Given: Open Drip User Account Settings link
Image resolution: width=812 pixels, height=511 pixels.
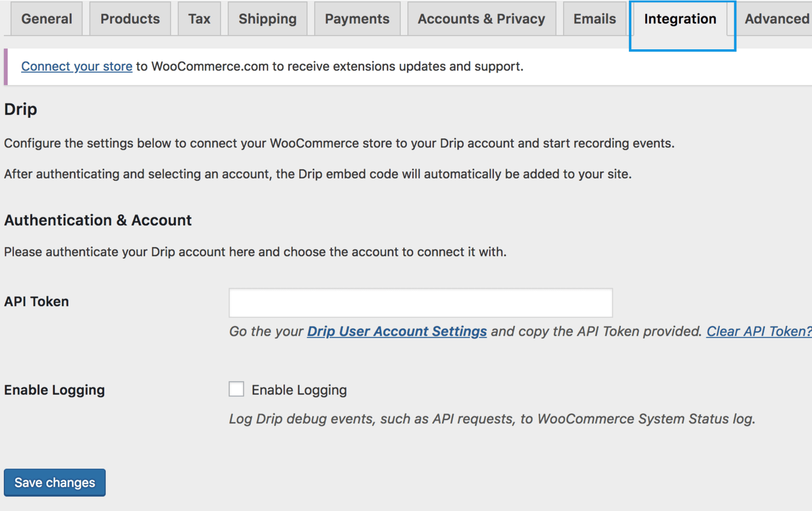Looking at the screenshot, I should tap(397, 331).
